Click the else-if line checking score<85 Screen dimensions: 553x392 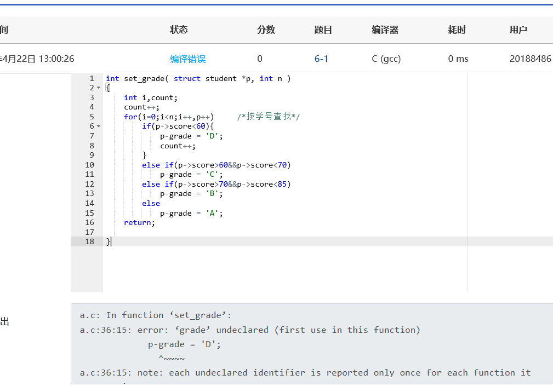tap(216, 184)
